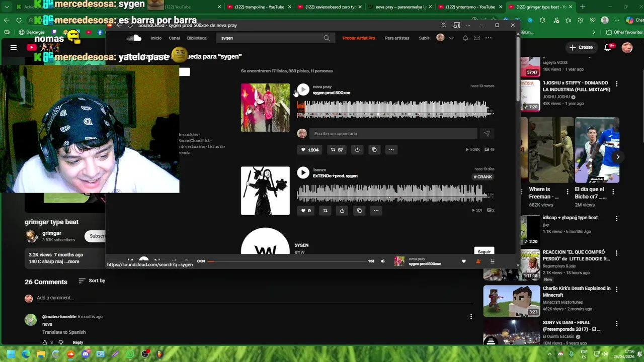Seek in the 'sygen prod 500xoe' waveform
The width and height of the screenshot is (644, 362).
coord(395,109)
